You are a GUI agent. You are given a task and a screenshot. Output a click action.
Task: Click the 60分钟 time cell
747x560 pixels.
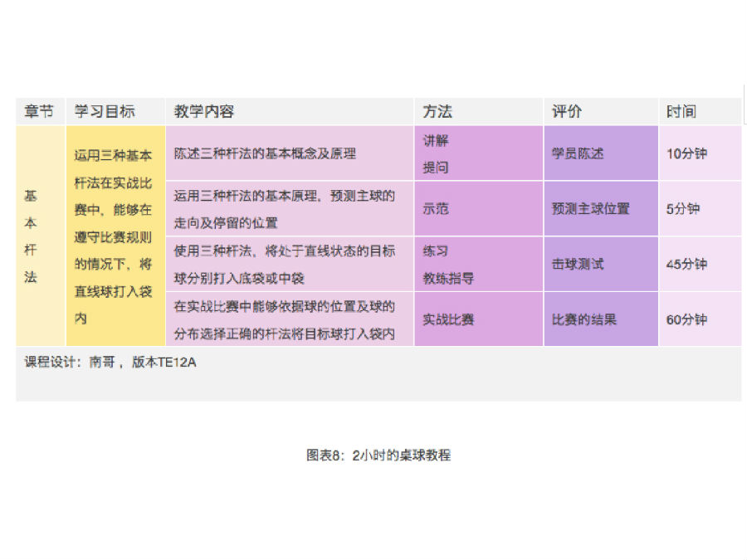[700, 319]
